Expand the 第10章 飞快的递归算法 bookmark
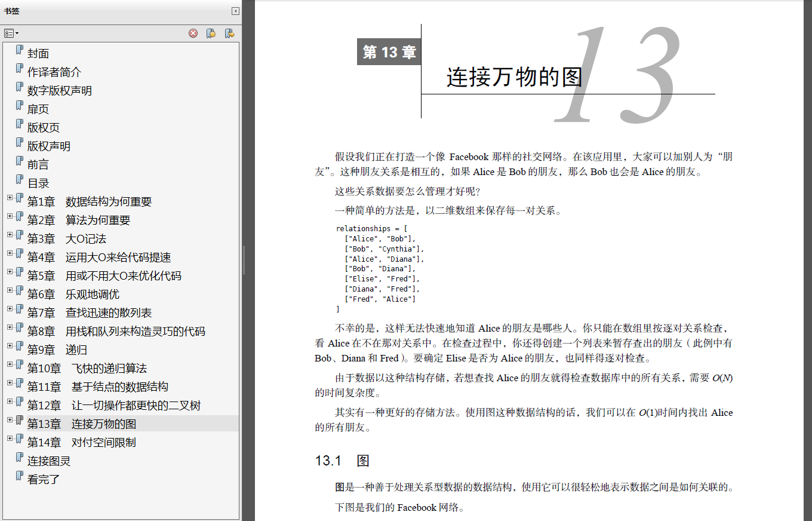The height and width of the screenshot is (521, 812). click(10, 364)
